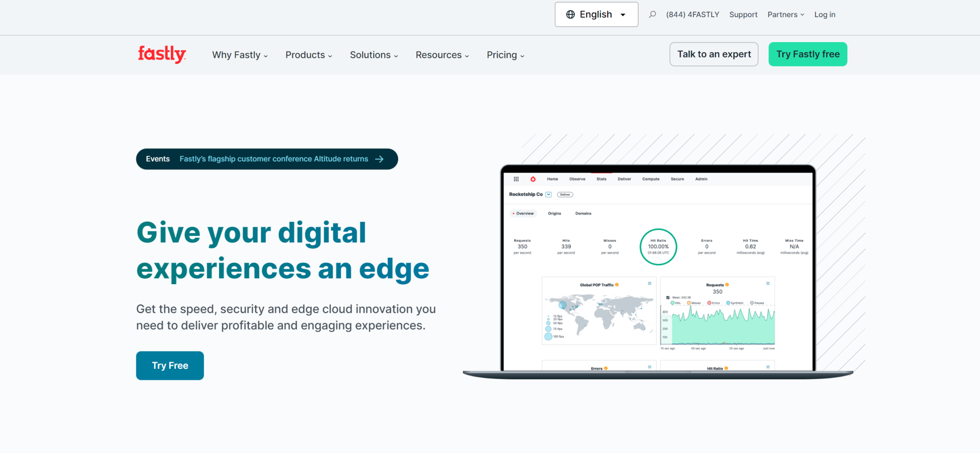The width and height of the screenshot is (980, 453).
Task: Open the Why Fastly menu
Action: coord(240,55)
